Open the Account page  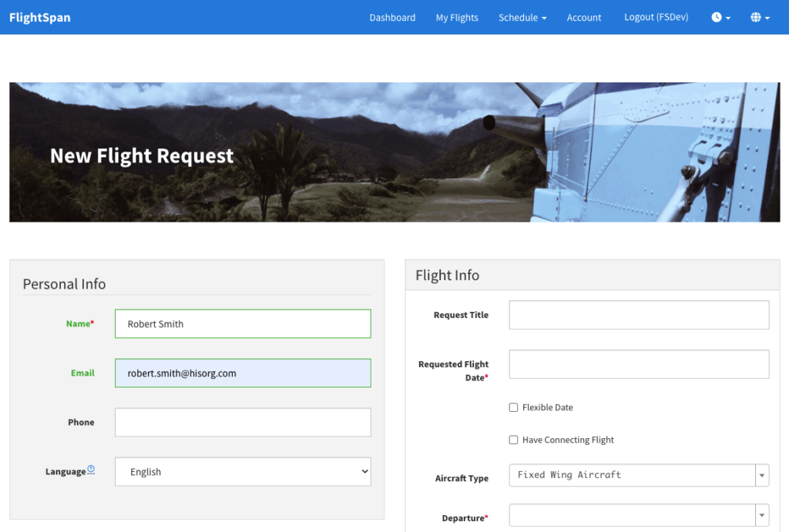[x=584, y=18]
